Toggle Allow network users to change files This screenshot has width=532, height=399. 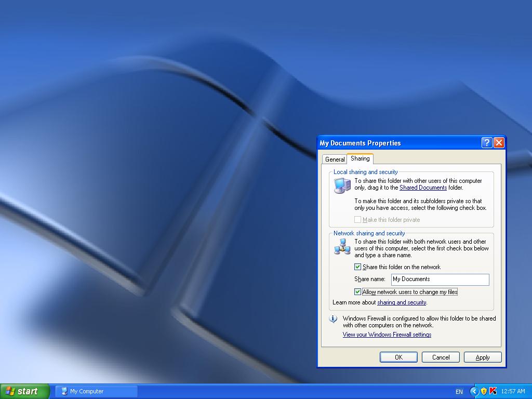click(x=358, y=292)
